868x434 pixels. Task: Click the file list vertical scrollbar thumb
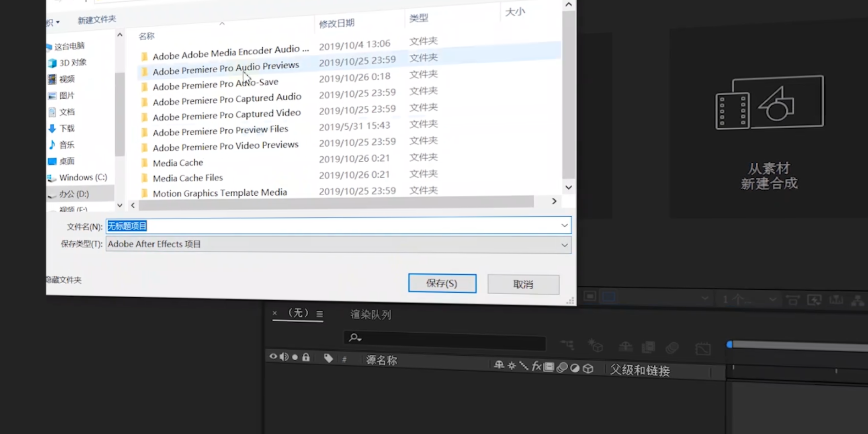point(568,94)
